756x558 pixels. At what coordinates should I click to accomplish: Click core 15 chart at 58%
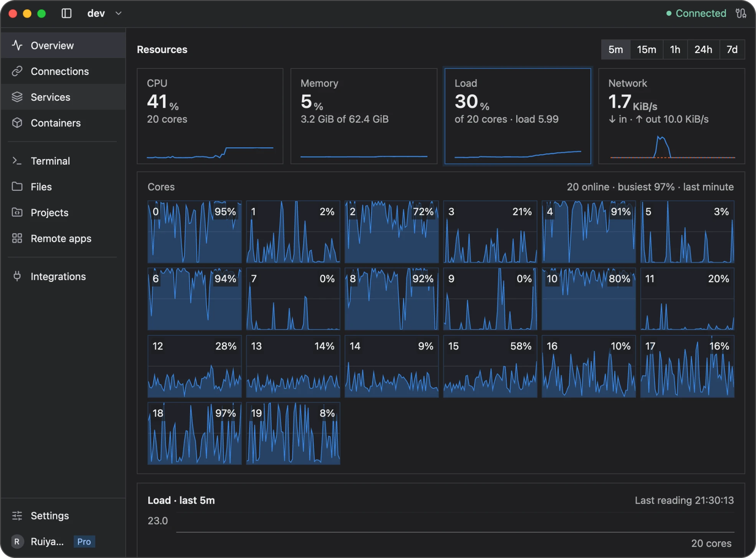[490, 366]
